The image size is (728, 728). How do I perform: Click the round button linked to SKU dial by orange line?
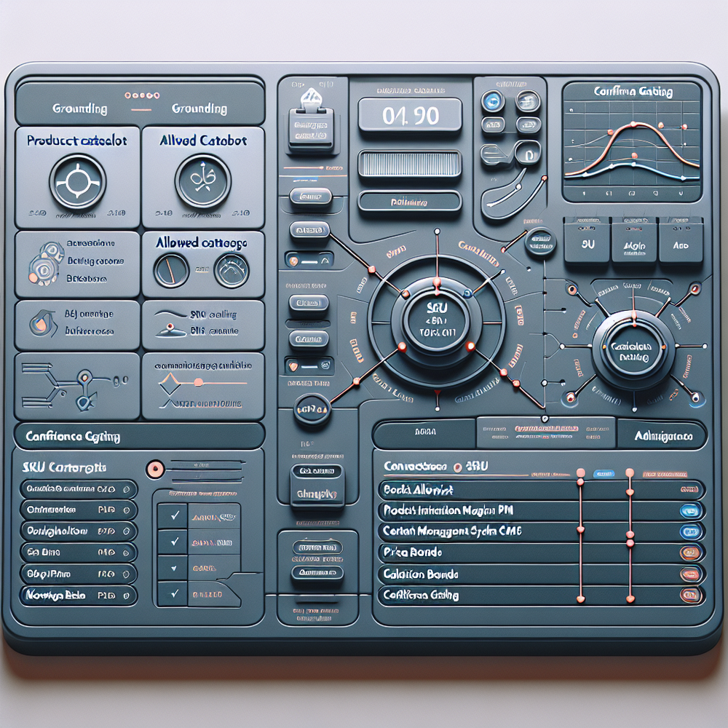coord(540,242)
